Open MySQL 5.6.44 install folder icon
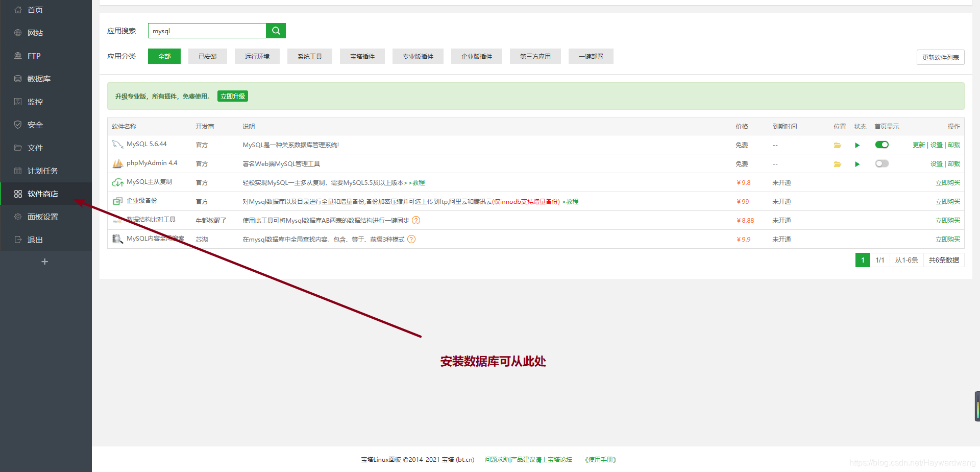 (837, 145)
